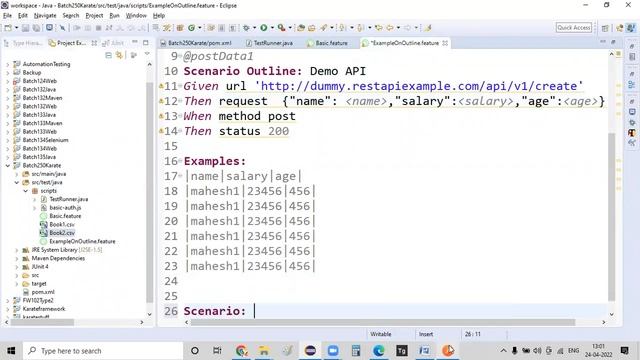This screenshot has width=640, height=360.
Task: Close the ExampleOnOutline.feature editor tab
Action: 445,43
